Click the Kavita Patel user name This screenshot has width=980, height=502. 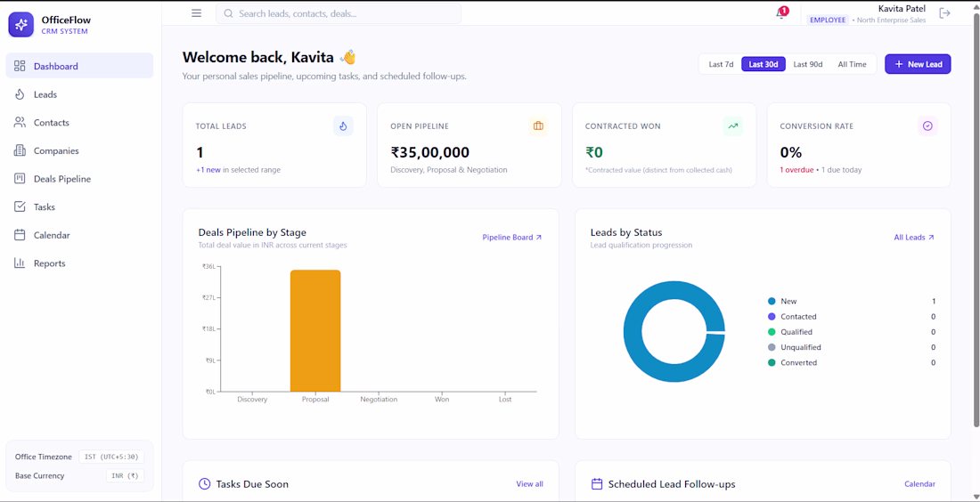point(902,9)
